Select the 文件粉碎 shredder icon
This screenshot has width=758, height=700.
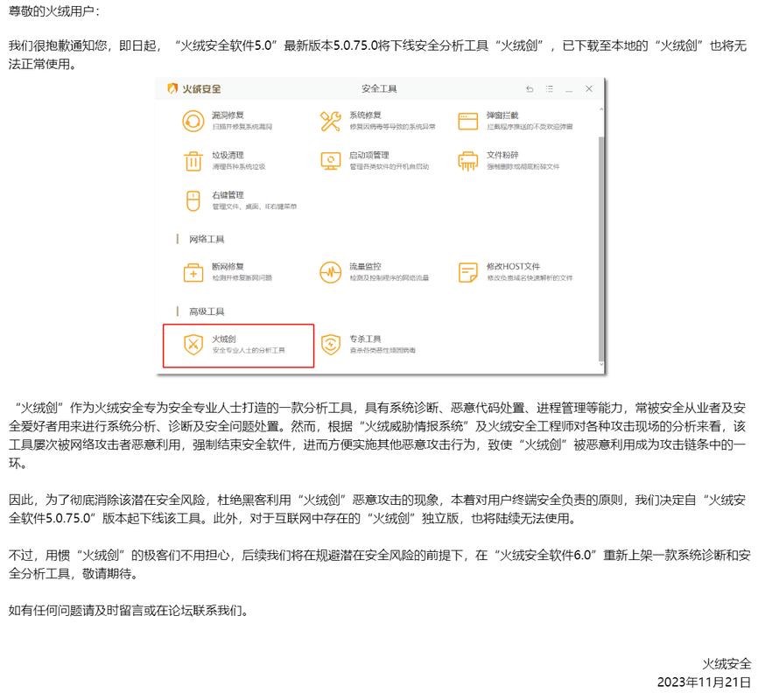[467, 161]
